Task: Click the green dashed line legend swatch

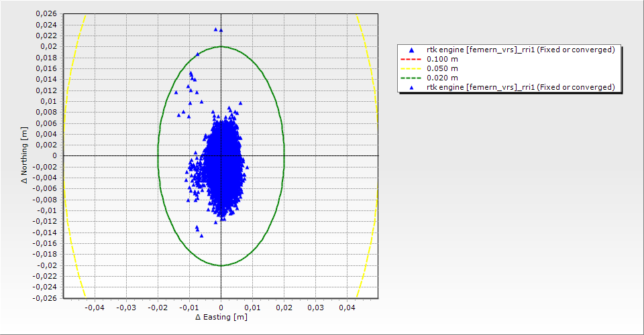Action: click(x=411, y=78)
